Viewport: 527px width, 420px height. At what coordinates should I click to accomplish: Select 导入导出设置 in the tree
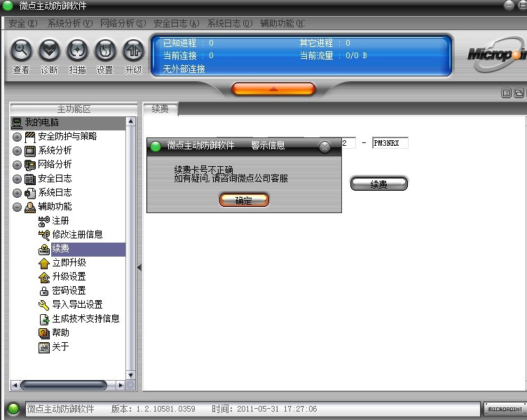[x=77, y=305]
